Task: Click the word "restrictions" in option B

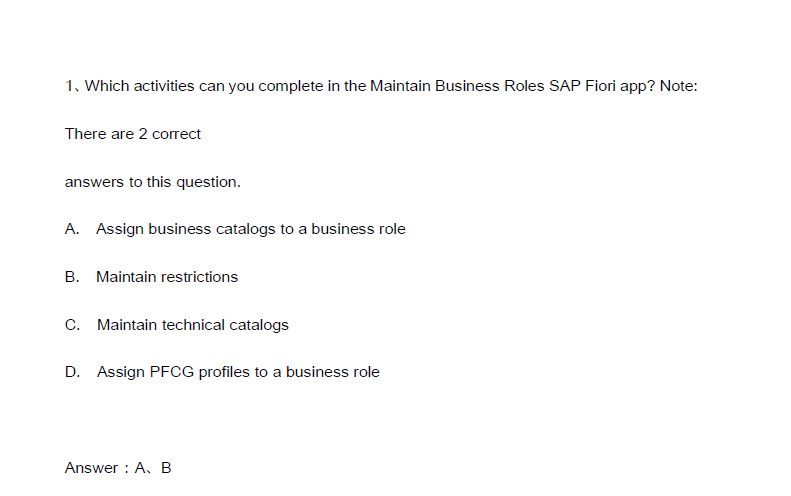Action: click(x=199, y=277)
